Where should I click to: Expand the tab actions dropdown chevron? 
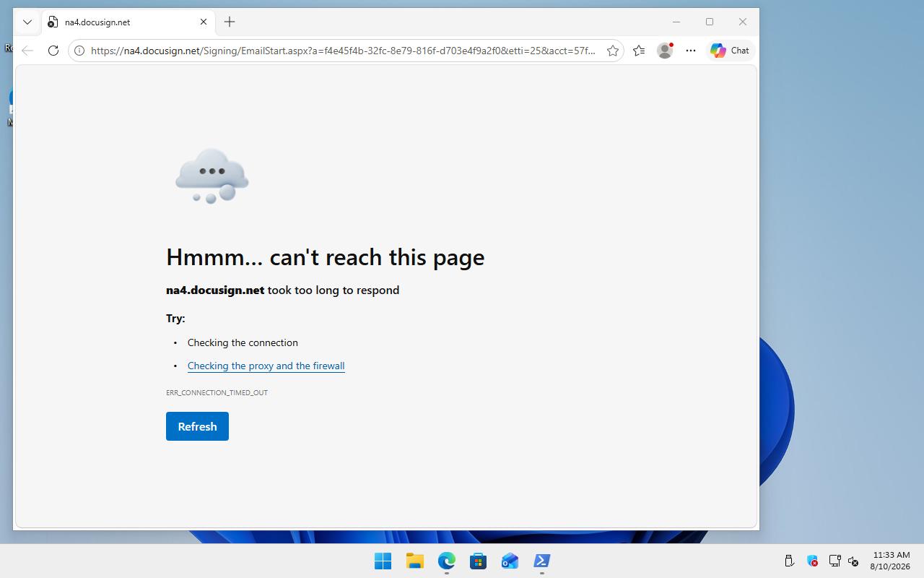[27, 22]
